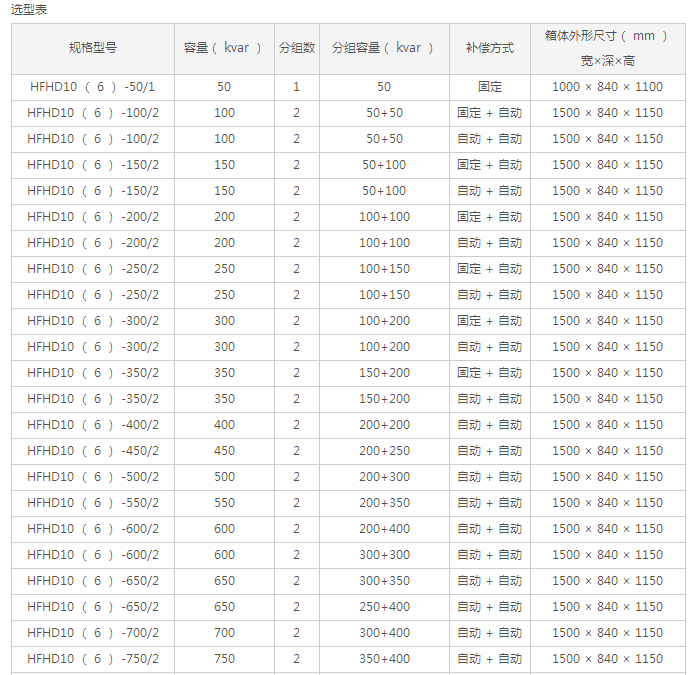Viewport: 691px width, 675px height.
Task: Click 固定 + 自动 in the 100+200 row
Action: (x=490, y=321)
